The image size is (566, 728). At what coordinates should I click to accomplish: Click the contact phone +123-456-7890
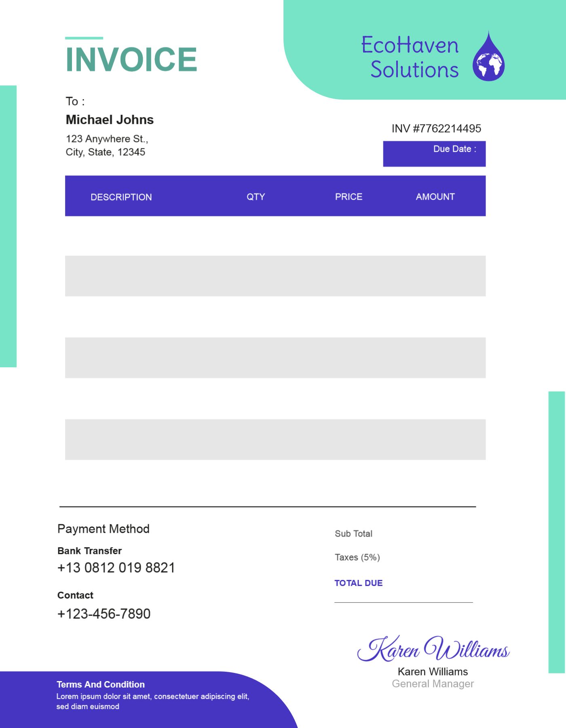click(x=104, y=614)
